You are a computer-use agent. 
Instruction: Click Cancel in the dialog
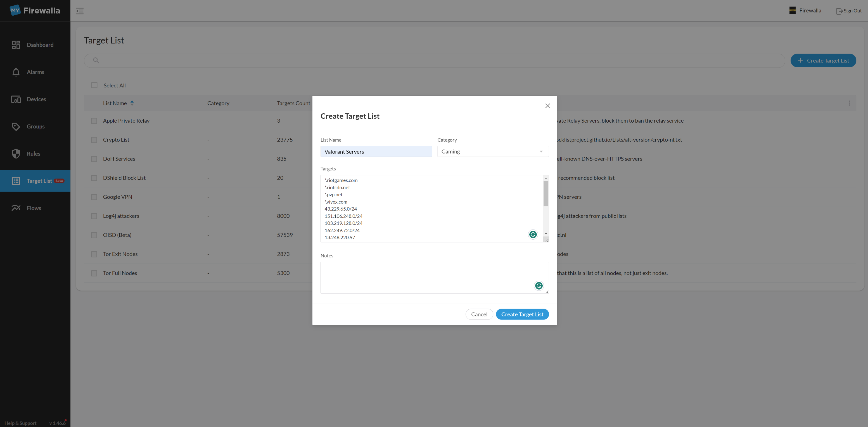coord(479,314)
